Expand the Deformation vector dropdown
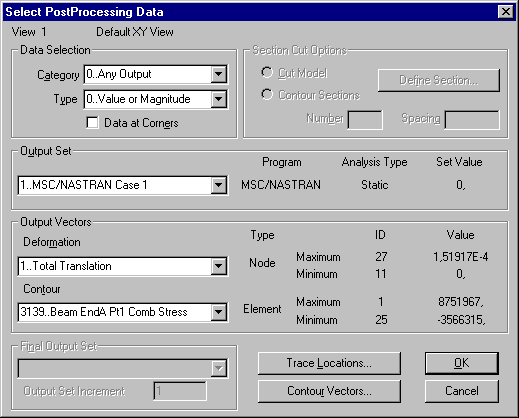519x418 pixels. pos(219,266)
